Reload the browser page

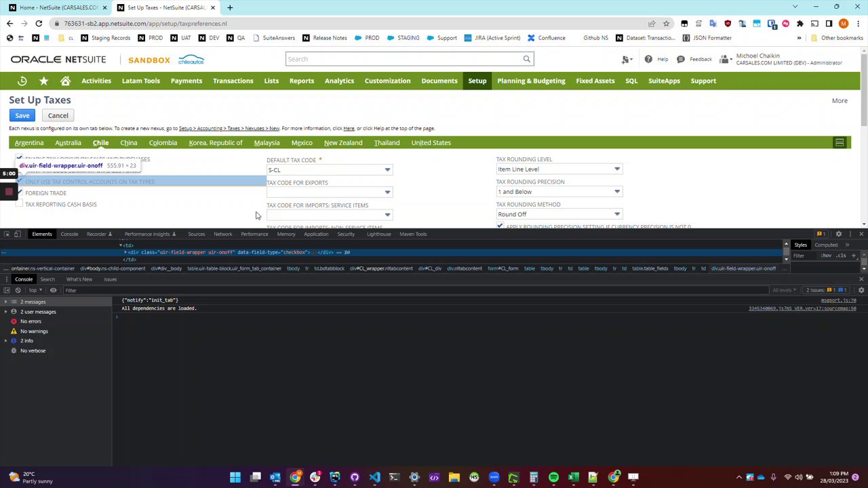click(39, 23)
